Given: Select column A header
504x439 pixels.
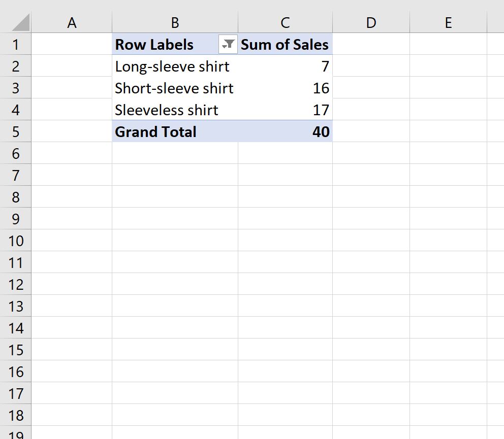Looking at the screenshot, I should pyautogui.click(x=72, y=22).
